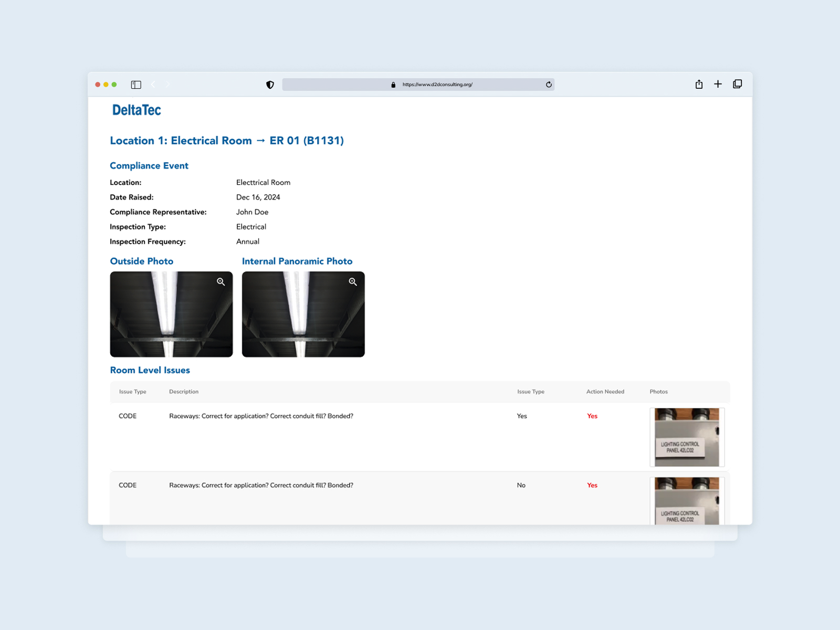Screen dimensions: 840x630
Task: Click the padlock icon in the address bar
Action: tap(393, 84)
